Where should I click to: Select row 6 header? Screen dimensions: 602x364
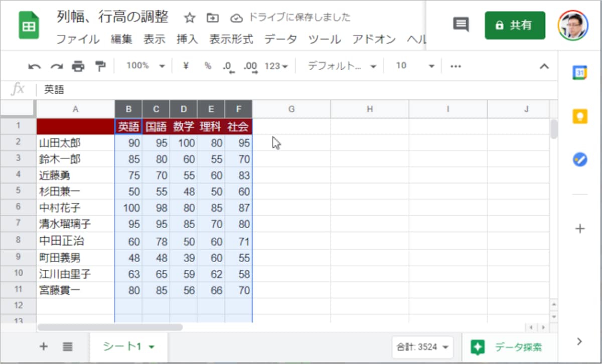[18, 207]
